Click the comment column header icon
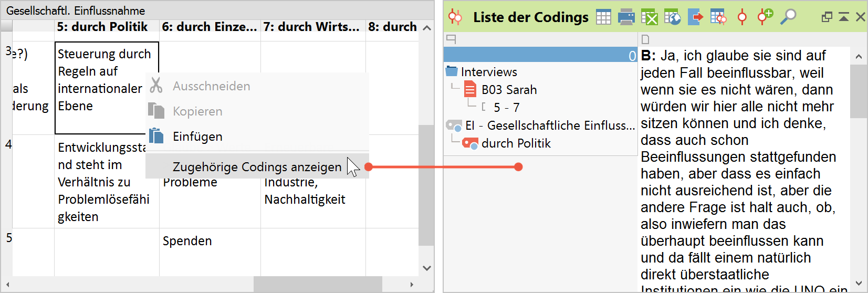 (451, 39)
